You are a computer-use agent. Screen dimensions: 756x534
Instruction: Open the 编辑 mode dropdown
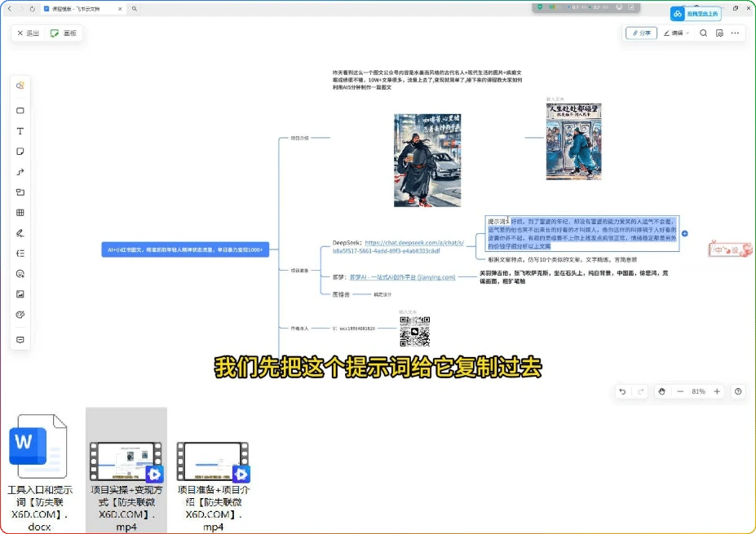point(676,33)
